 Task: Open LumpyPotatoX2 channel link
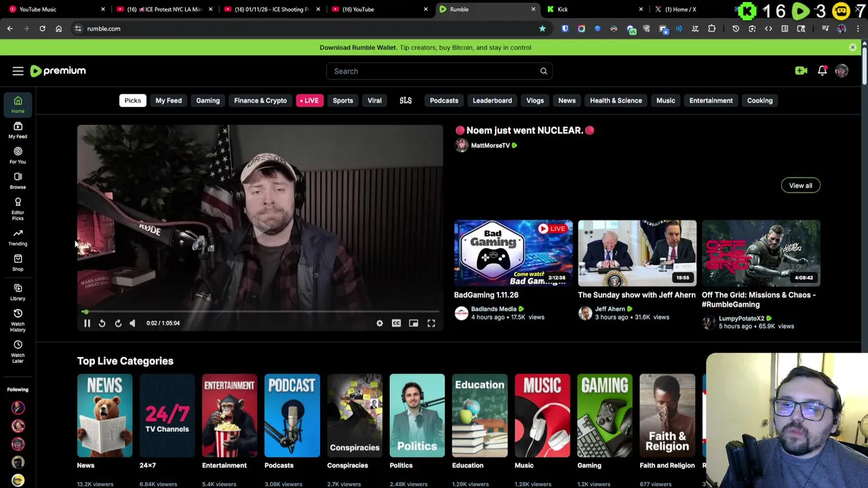(x=741, y=319)
